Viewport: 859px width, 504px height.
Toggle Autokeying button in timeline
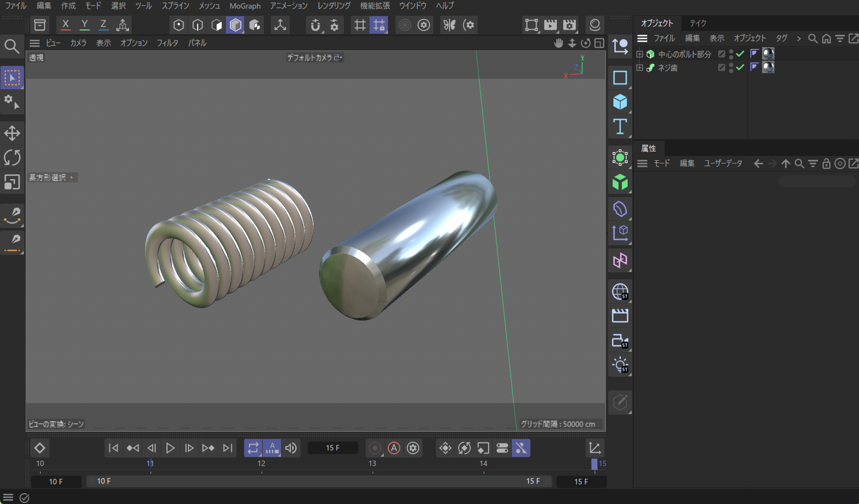[394, 448]
